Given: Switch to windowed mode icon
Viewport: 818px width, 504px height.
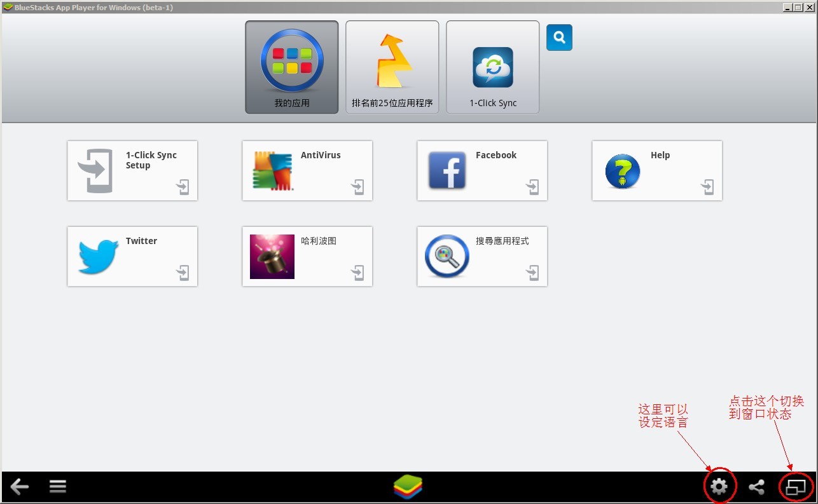Looking at the screenshot, I should pyautogui.click(x=796, y=487).
